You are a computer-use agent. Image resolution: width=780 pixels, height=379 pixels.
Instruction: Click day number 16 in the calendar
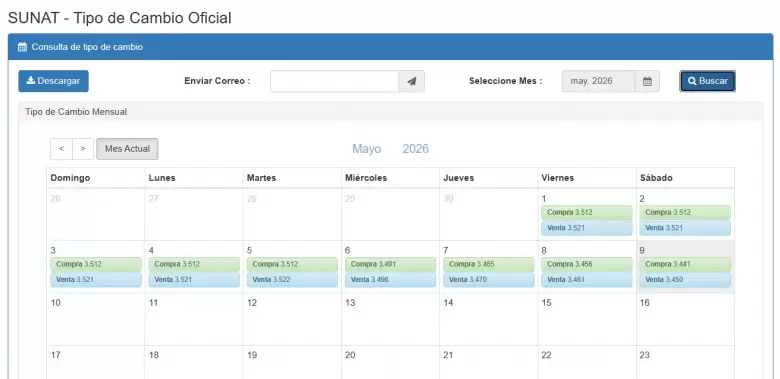645,302
